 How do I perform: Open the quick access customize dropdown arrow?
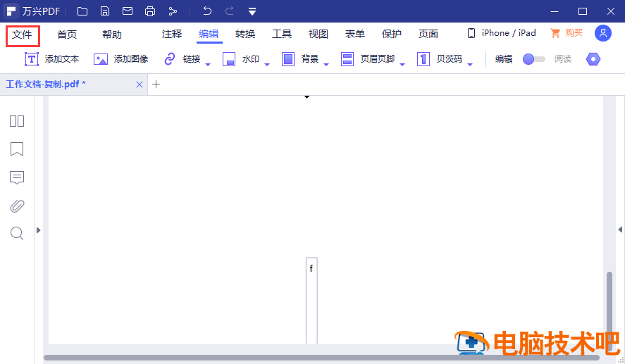point(252,11)
